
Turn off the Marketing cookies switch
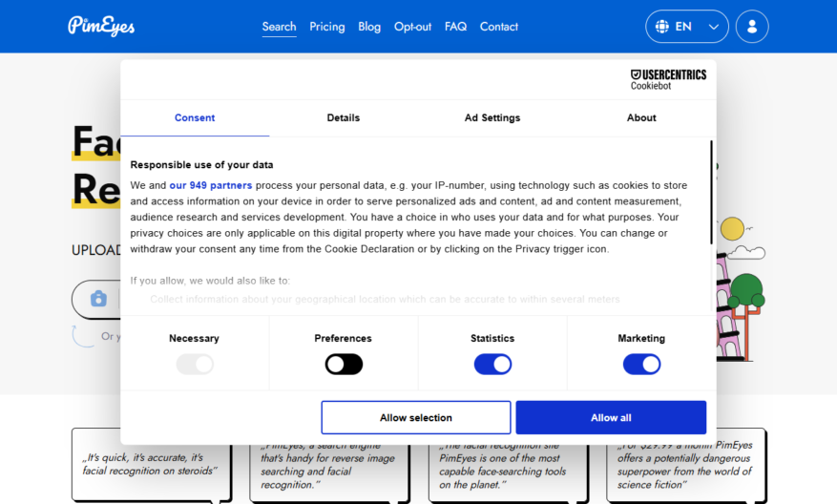(x=641, y=364)
